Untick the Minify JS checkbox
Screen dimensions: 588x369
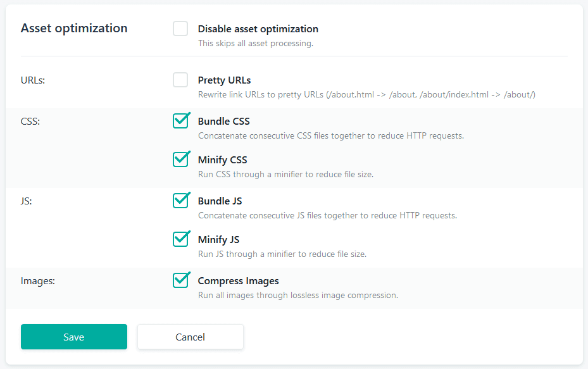180,239
